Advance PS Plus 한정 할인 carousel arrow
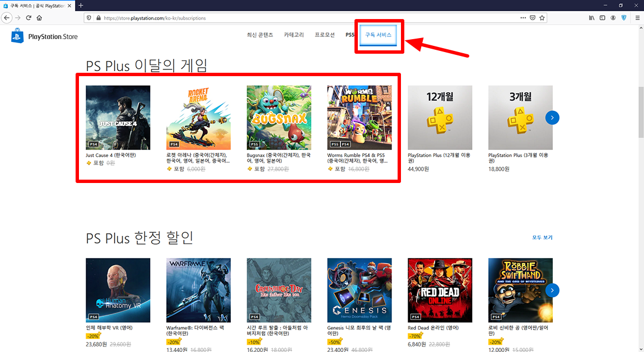 click(552, 290)
